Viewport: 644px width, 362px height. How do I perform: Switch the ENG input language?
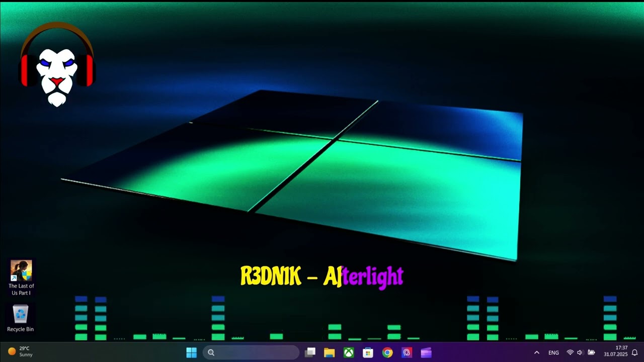pyautogui.click(x=553, y=352)
